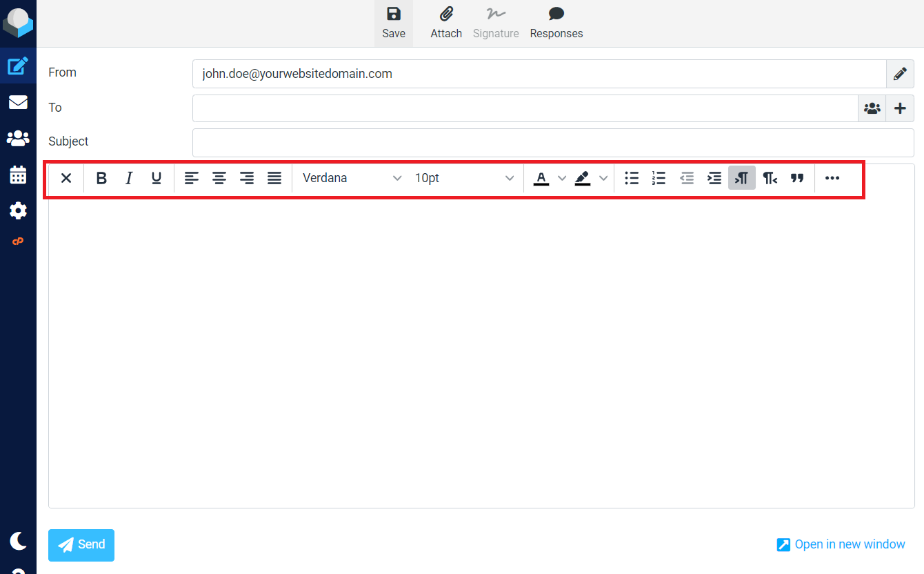The width and height of the screenshot is (924, 574).
Task: Click the Attach paperclip icon
Action: click(446, 14)
